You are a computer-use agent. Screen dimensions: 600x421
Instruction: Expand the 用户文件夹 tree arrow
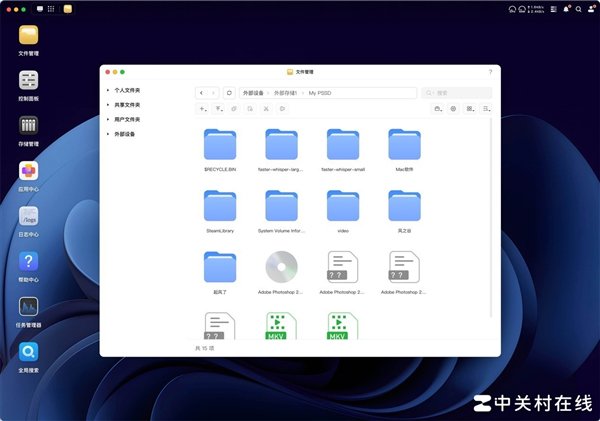click(108, 119)
